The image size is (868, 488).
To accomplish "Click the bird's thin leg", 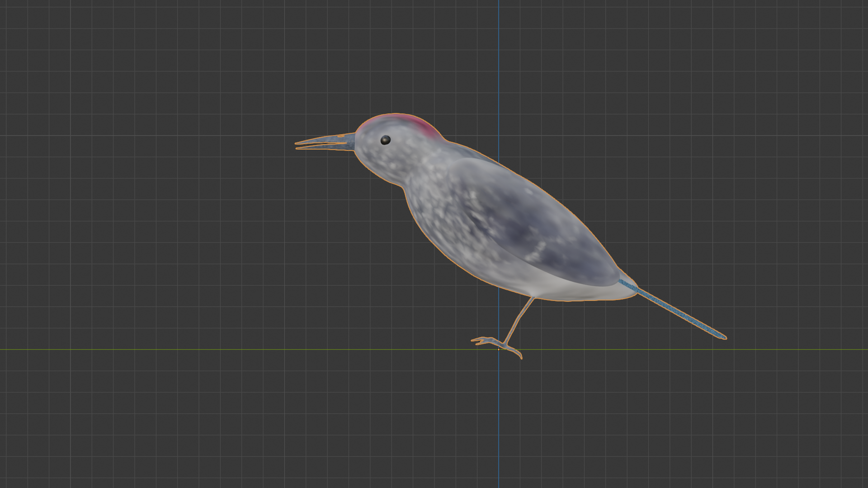I will [520, 320].
